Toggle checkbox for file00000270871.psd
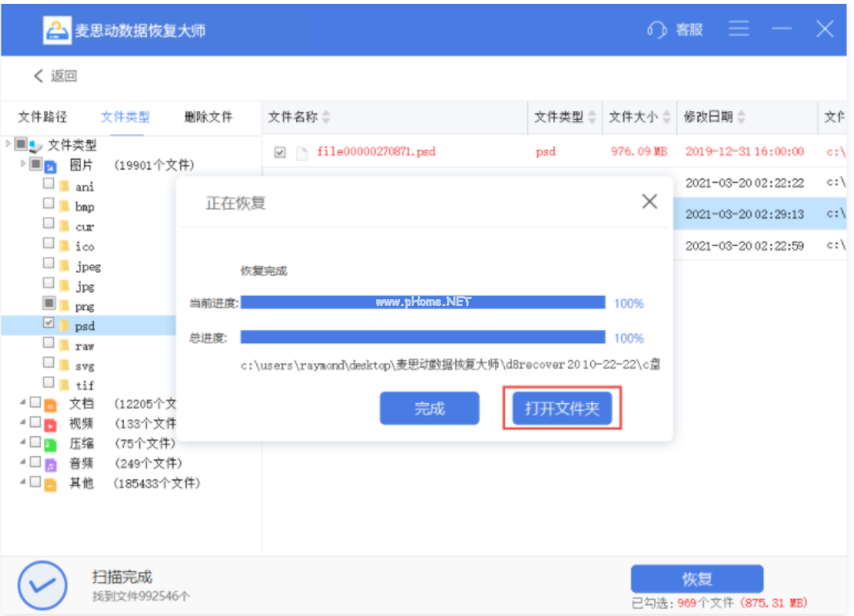Image resolution: width=854 pixels, height=616 pixels. (280, 152)
